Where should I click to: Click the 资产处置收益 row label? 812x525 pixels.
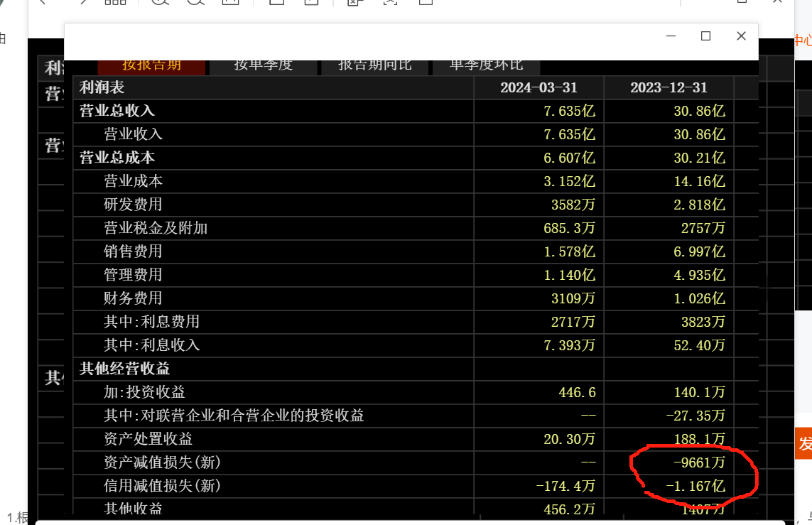148,439
